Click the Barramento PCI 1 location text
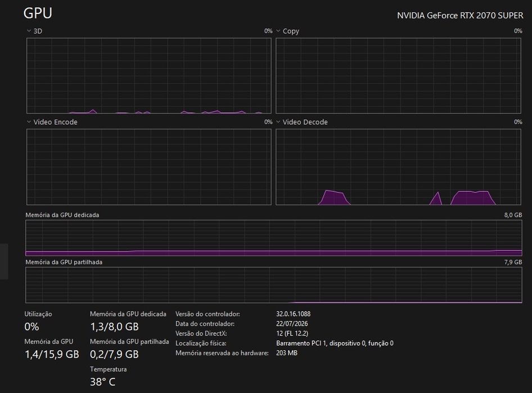The width and height of the screenshot is (532, 393). click(335, 343)
